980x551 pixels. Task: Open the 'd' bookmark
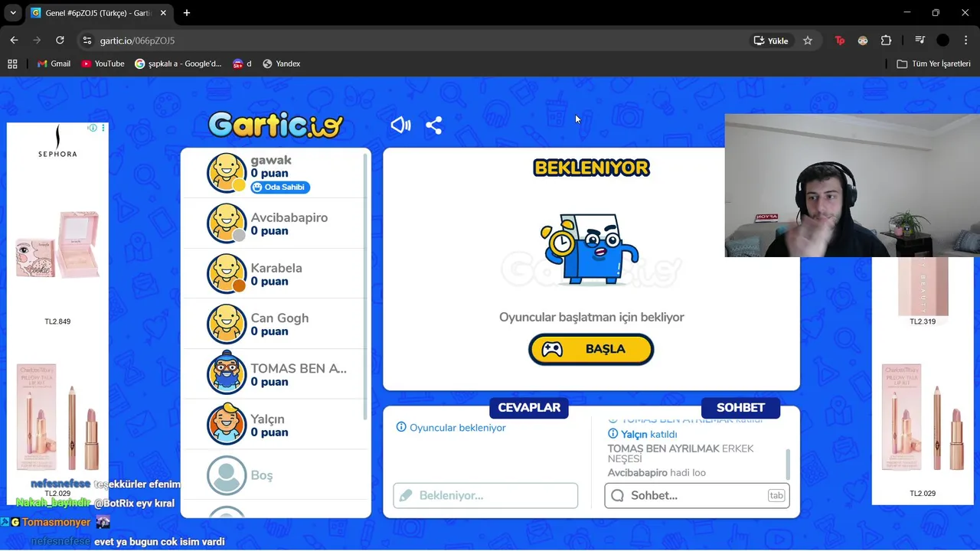pos(242,64)
